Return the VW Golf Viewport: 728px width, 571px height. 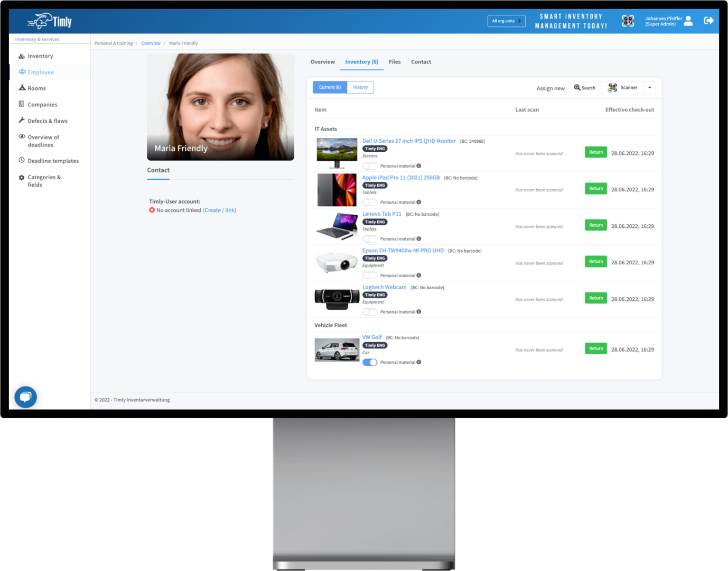tap(596, 348)
